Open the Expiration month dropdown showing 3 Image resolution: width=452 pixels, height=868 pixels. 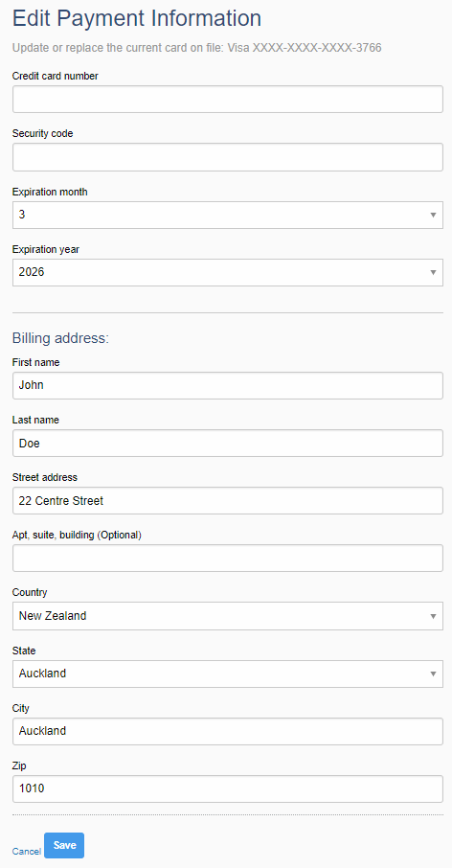click(x=227, y=215)
